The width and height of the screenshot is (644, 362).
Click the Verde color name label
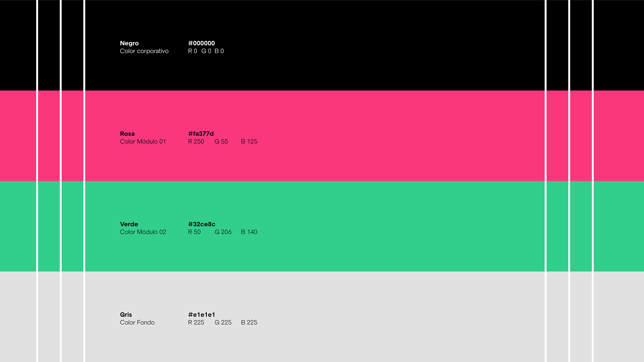(129, 224)
